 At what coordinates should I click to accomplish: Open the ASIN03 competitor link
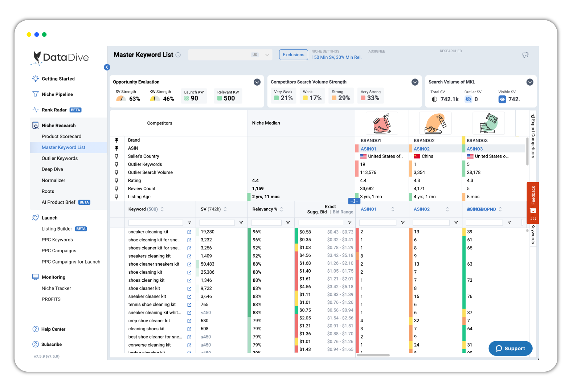475,149
